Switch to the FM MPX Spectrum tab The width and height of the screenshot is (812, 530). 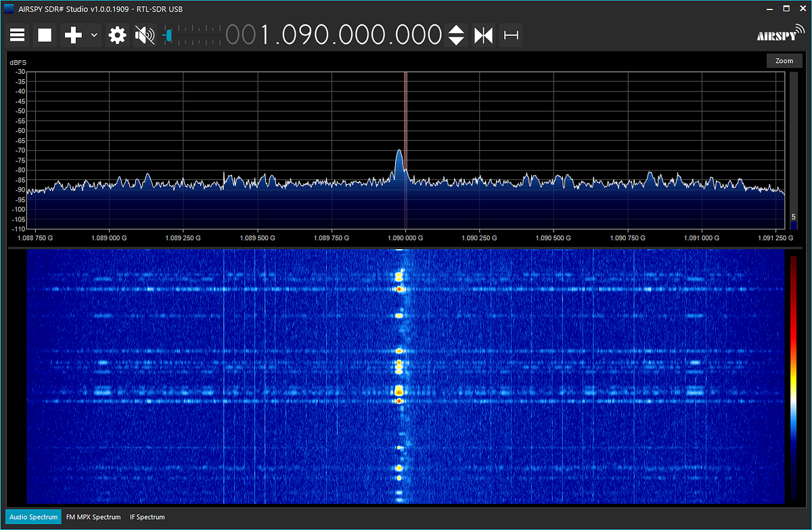pos(93,516)
